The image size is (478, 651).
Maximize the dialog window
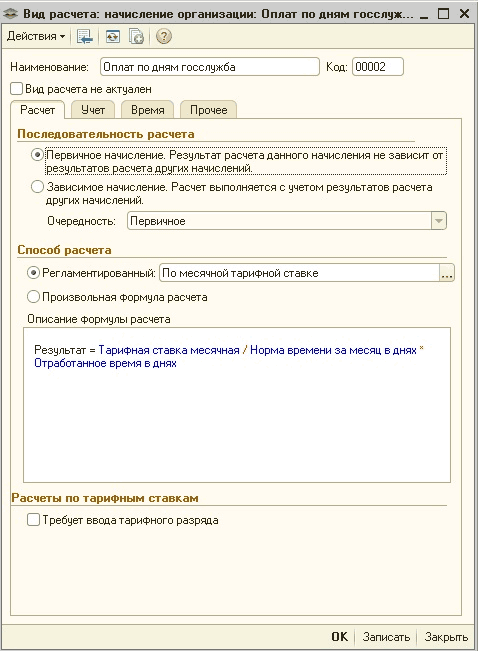(444, 14)
